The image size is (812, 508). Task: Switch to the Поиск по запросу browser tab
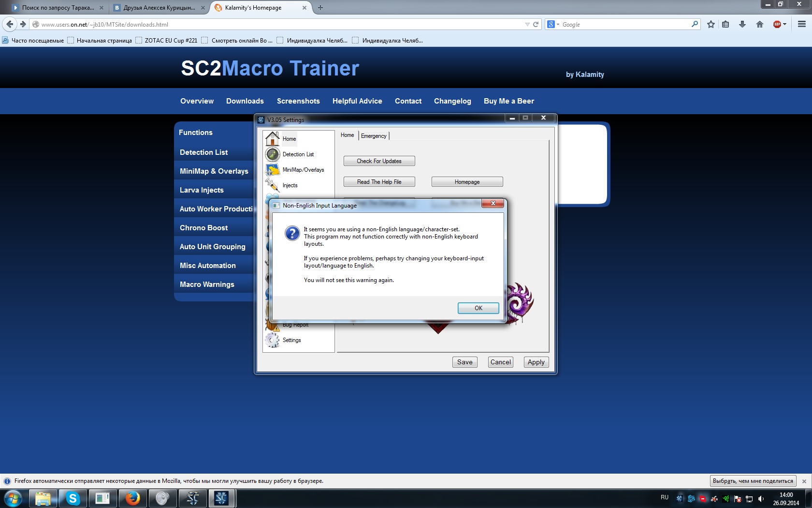tap(58, 8)
